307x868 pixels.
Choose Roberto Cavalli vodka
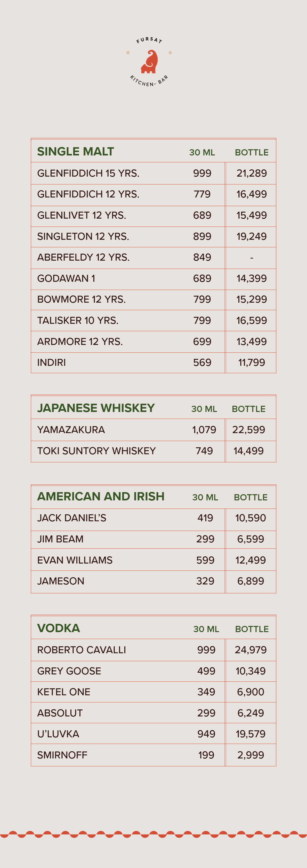(81, 650)
